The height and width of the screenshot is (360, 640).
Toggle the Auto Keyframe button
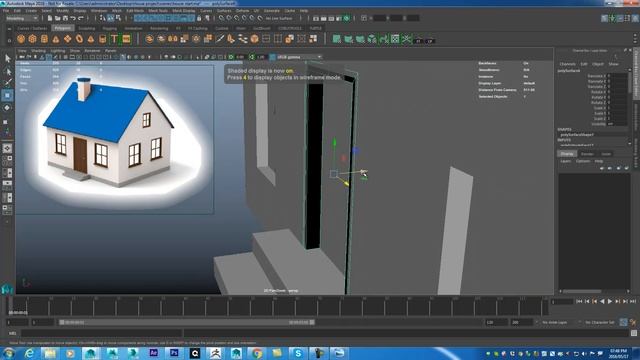click(623, 322)
